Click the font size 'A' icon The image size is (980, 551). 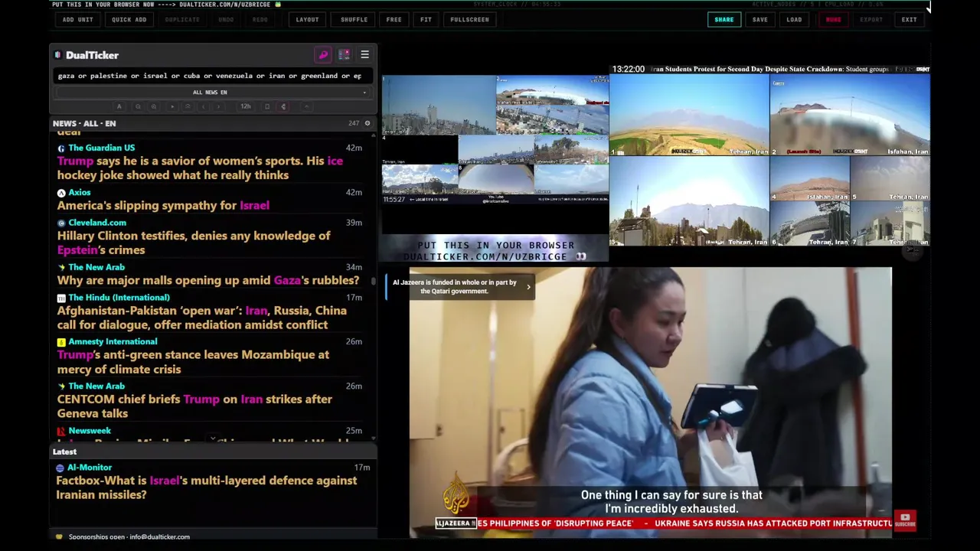[x=119, y=106]
